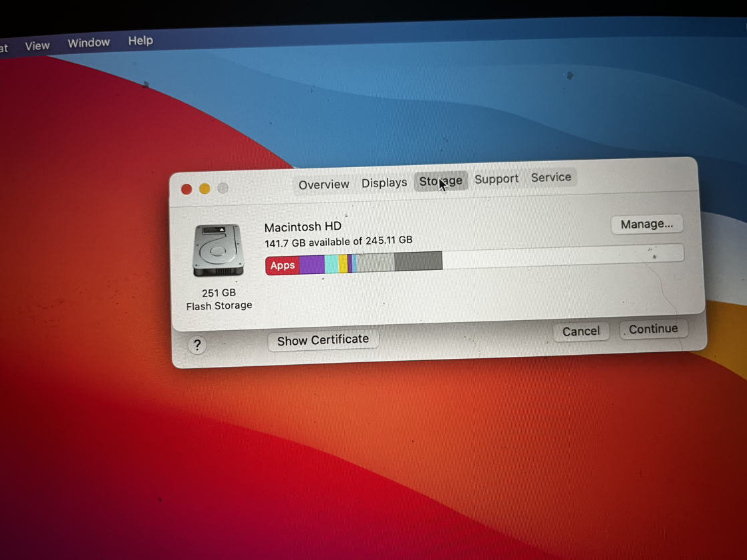
Task: Click the Cancel button
Action: click(581, 331)
